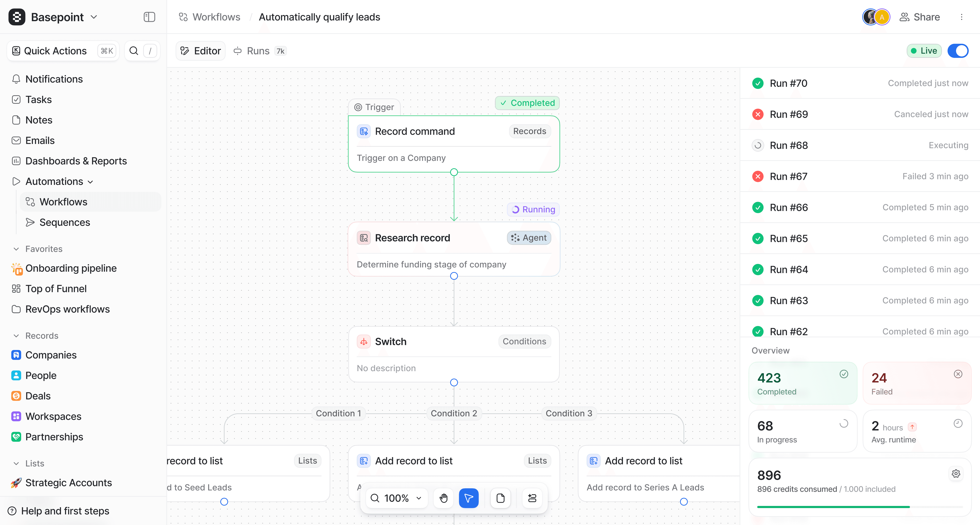Viewport: 980px width, 525px height.
Task: Select the hand pan tool
Action: pos(444,498)
